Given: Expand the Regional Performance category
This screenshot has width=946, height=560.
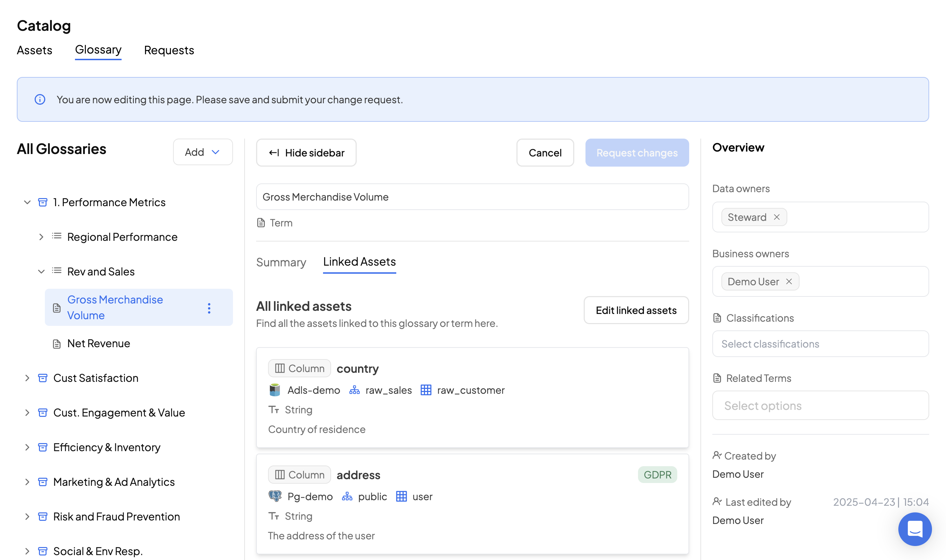Looking at the screenshot, I should point(41,237).
